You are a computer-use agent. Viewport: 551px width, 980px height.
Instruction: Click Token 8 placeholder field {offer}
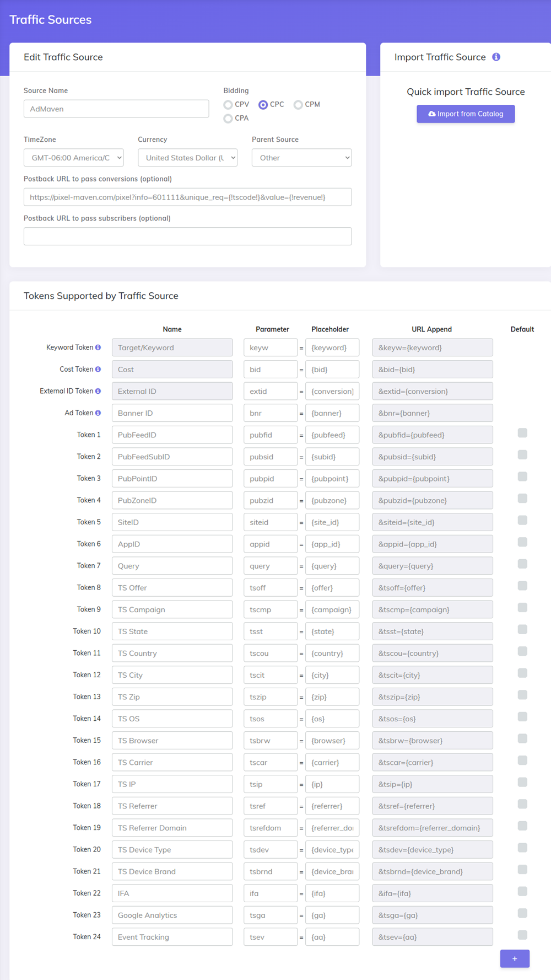click(332, 588)
